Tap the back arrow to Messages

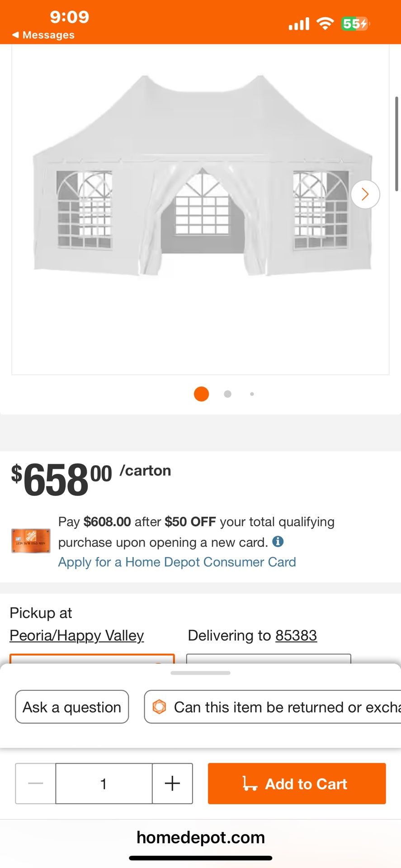(x=15, y=35)
